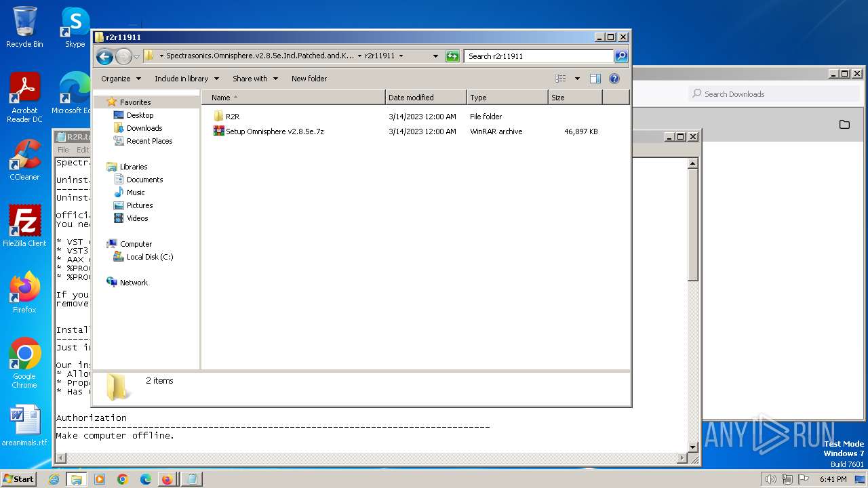This screenshot has width=868, height=488.
Task: Notepad horizontal scrollbar right arrow
Action: coord(682,458)
